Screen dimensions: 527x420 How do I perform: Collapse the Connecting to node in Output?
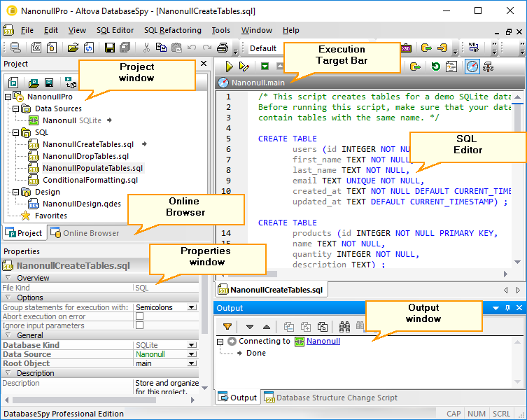coord(220,342)
